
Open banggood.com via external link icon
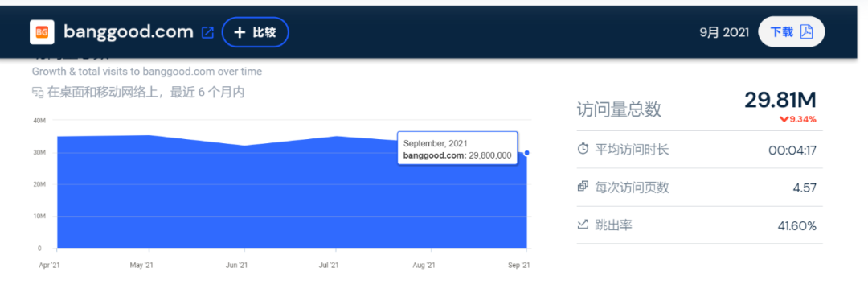pyautogui.click(x=207, y=33)
